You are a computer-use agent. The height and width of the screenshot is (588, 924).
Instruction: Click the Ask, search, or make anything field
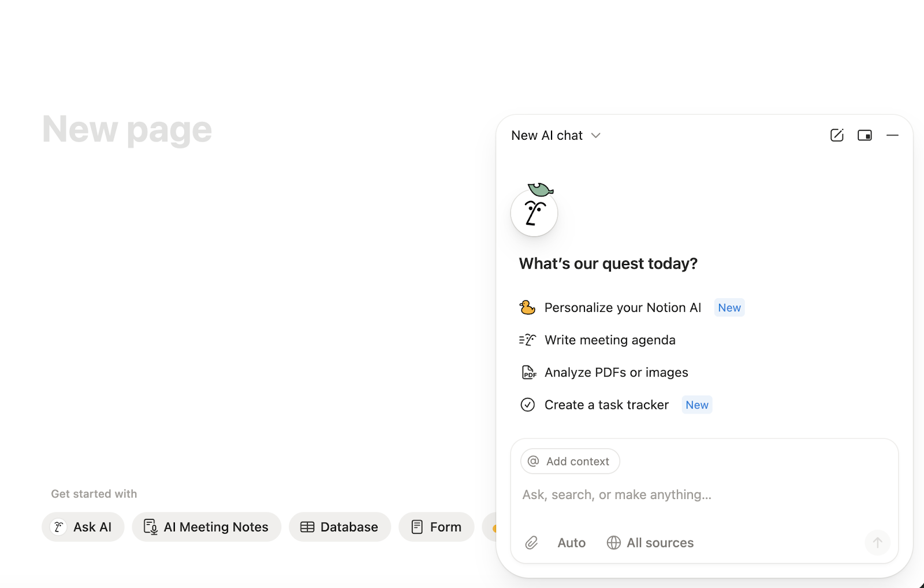(x=693, y=495)
